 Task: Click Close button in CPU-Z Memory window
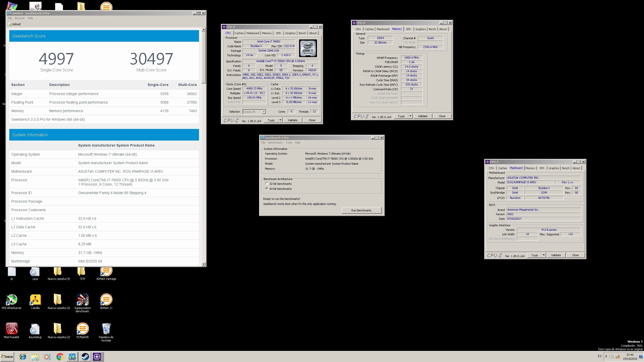coord(442,116)
